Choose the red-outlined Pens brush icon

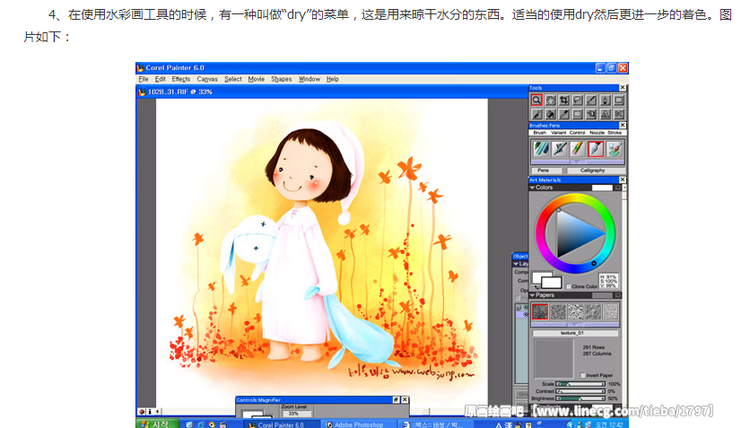pos(596,149)
